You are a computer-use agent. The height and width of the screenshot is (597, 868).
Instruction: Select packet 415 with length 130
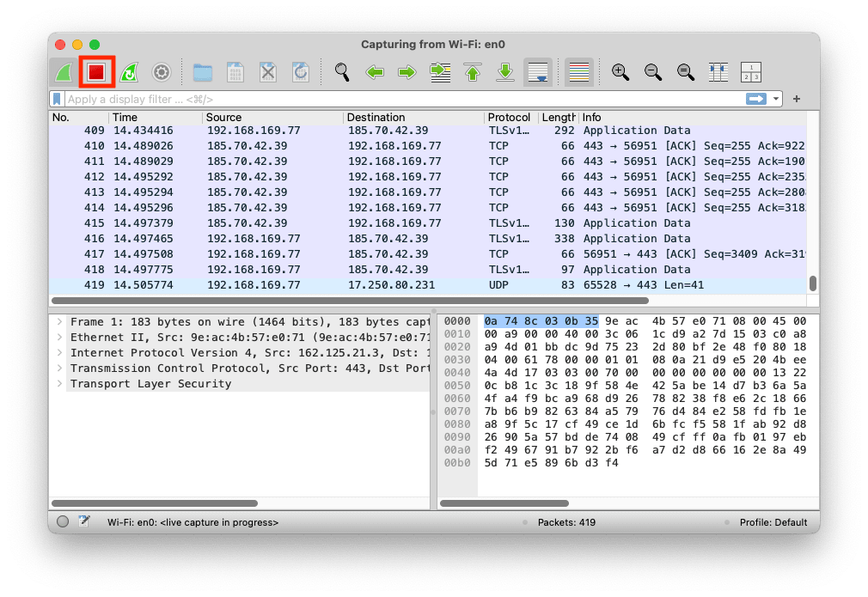click(427, 223)
